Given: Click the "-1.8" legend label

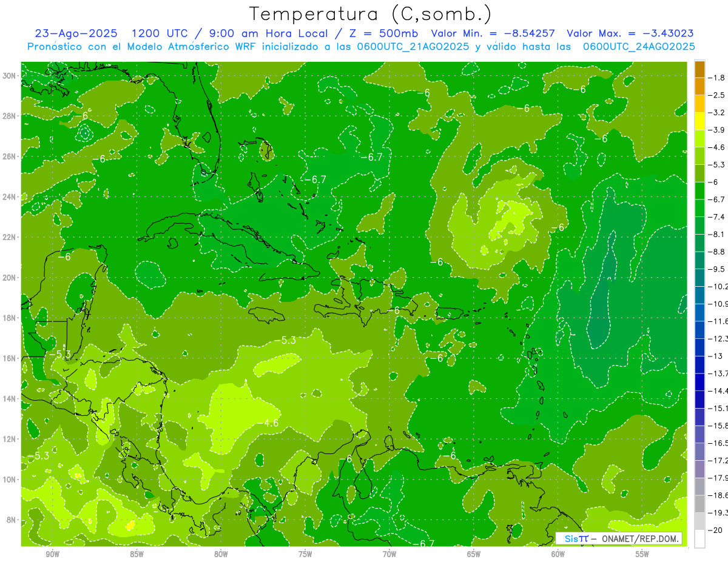Looking at the screenshot, I should point(717,78).
